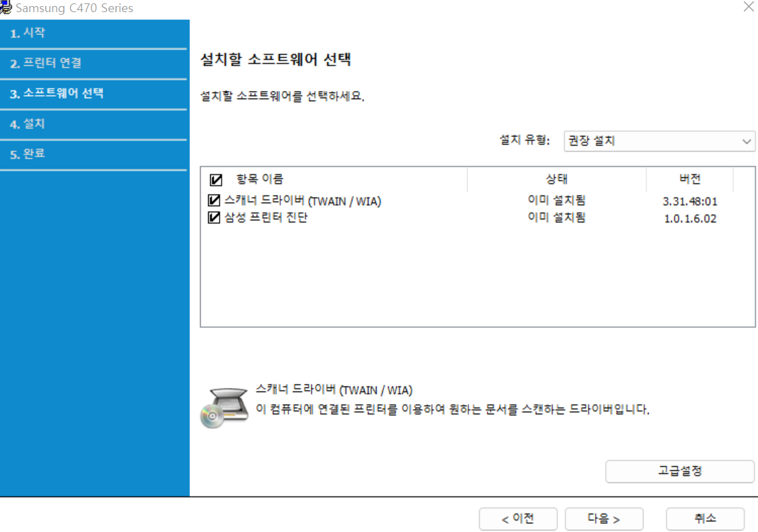Click the 상태 column header
The image size is (758, 532).
coord(557,179)
